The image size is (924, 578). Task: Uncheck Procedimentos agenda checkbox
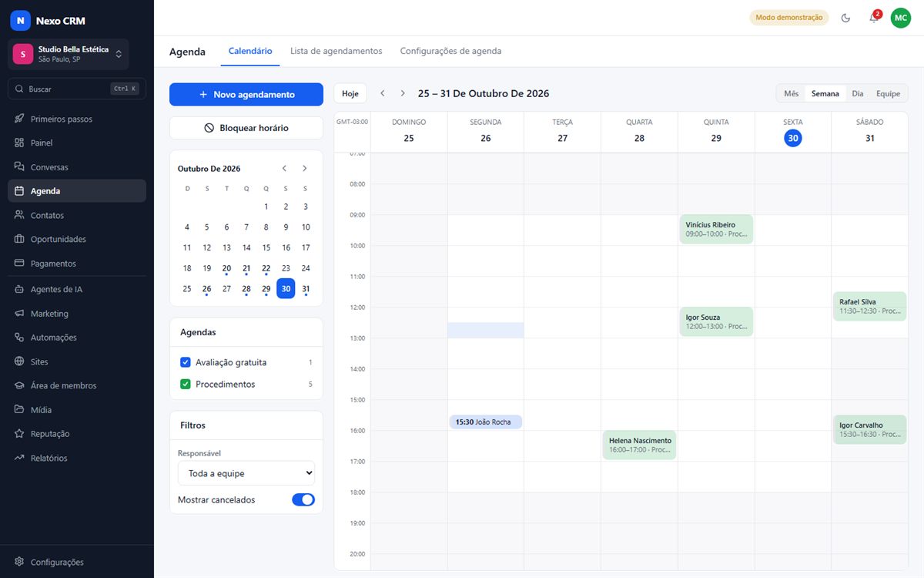coord(185,384)
